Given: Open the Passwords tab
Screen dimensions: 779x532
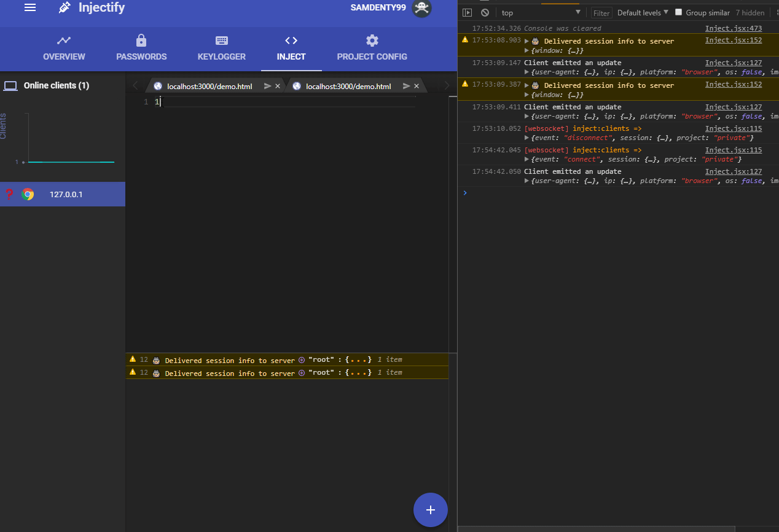Looking at the screenshot, I should point(141,49).
